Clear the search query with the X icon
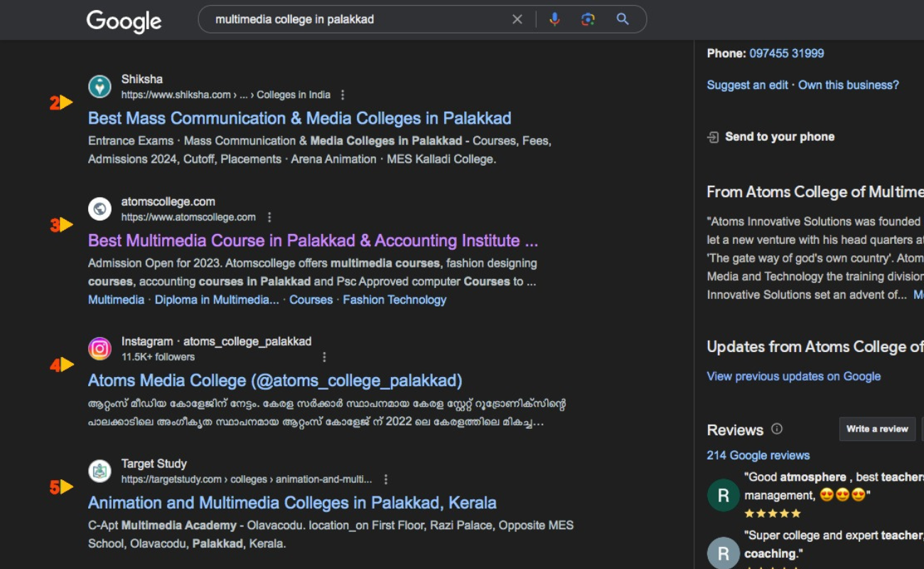The image size is (924, 569). pyautogui.click(x=517, y=20)
